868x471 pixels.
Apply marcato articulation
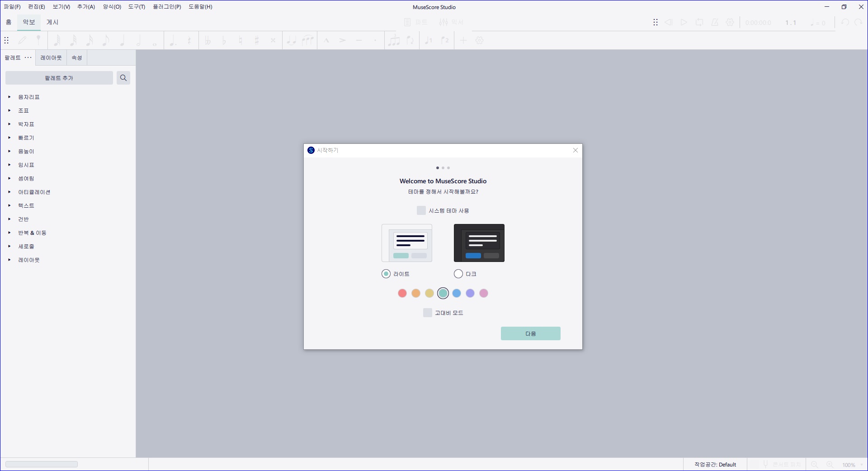pyautogui.click(x=326, y=40)
